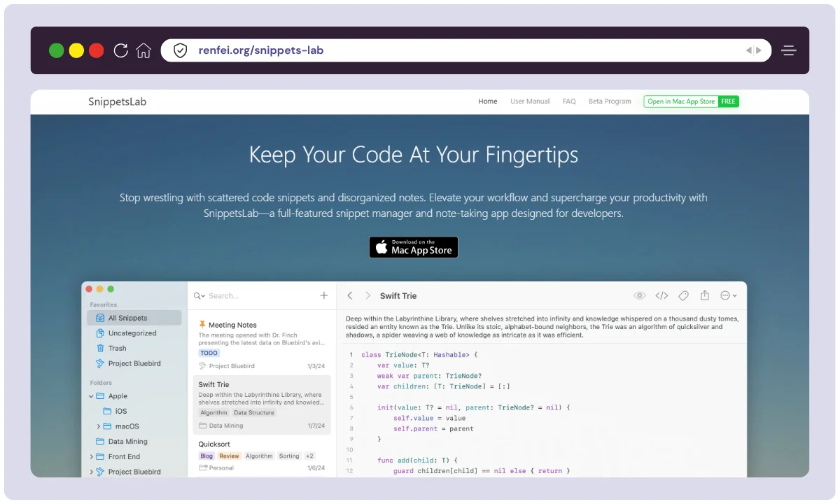Click the share icon in editor toolbar
Screen dimensions: 840x504
pyautogui.click(x=705, y=295)
